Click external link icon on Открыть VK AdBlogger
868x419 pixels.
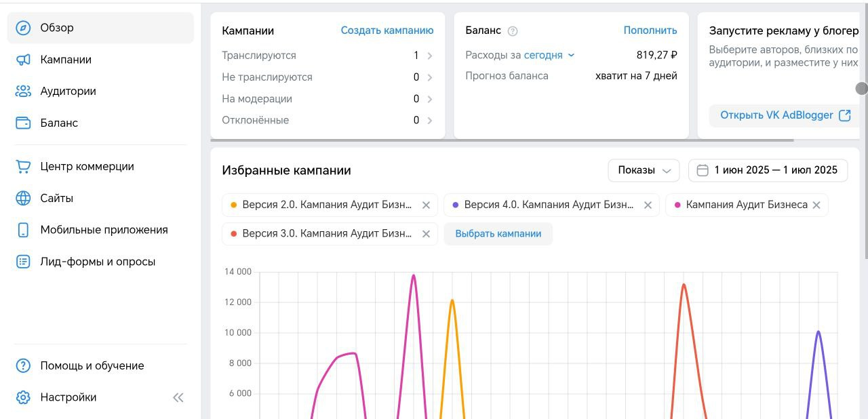(845, 115)
